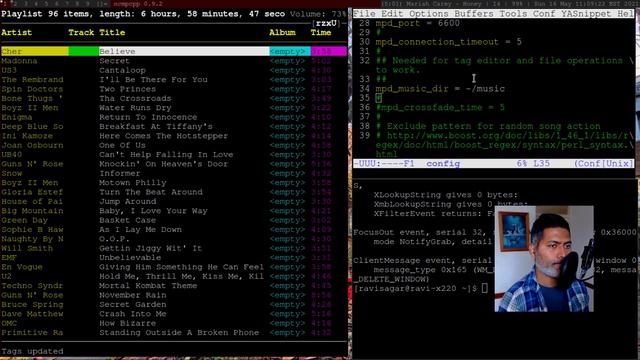Image resolution: width=640 pixels, height=360 pixels.
Task: Click the Track column header in ncmpcpp
Action: [81, 32]
